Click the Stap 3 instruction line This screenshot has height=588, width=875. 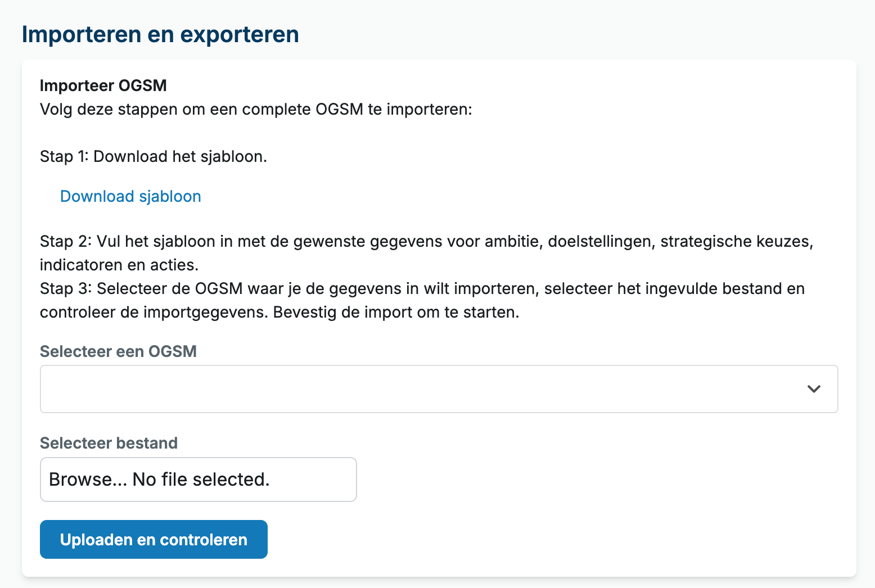pos(422,288)
